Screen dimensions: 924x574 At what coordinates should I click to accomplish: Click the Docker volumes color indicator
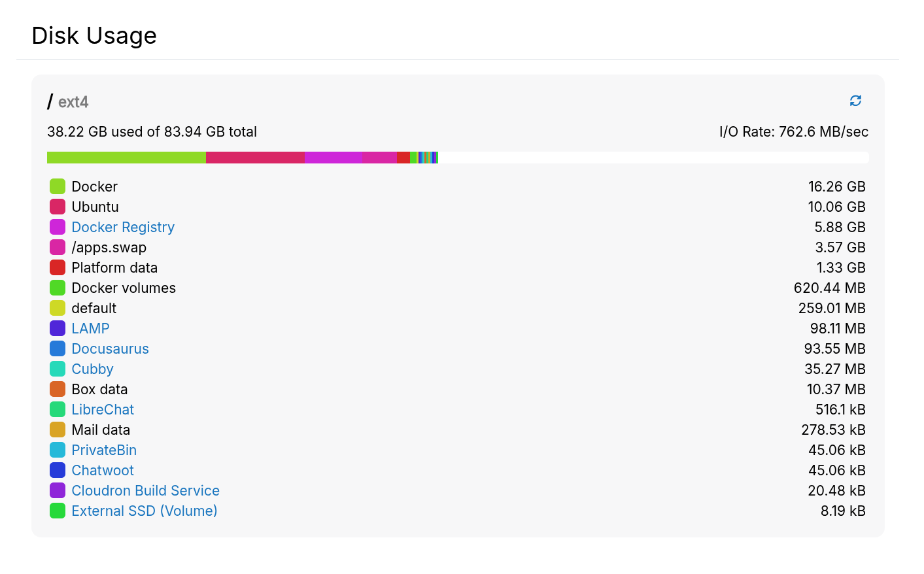[57, 288]
